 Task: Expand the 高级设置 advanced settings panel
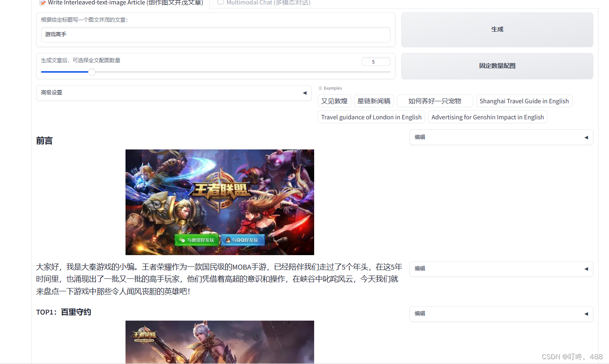[x=174, y=93]
